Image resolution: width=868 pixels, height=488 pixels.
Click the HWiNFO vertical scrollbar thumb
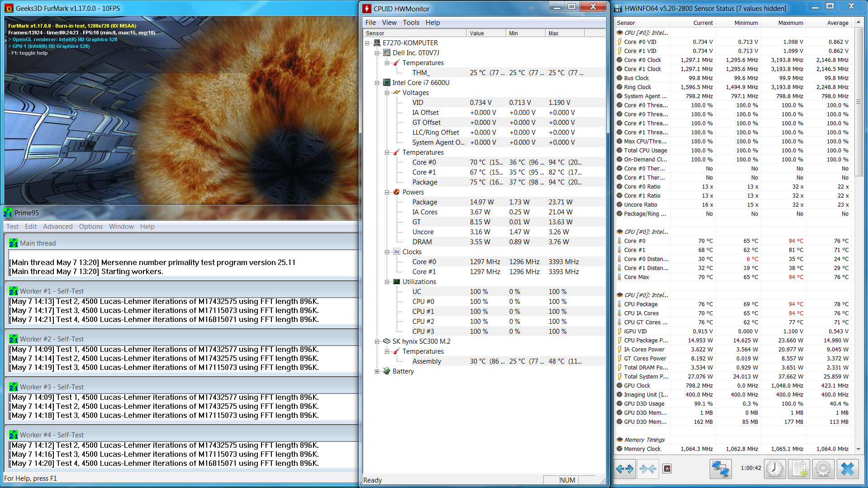click(x=858, y=102)
